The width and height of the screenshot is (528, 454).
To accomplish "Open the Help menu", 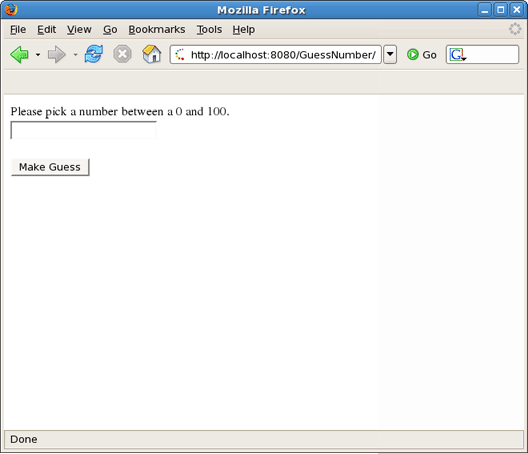I will (x=243, y=30).
